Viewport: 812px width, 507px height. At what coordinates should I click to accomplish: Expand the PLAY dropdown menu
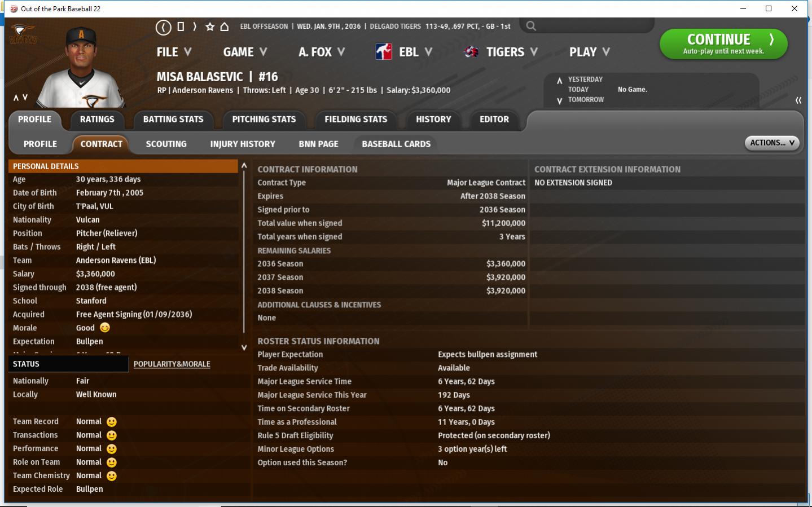point(589,52)
